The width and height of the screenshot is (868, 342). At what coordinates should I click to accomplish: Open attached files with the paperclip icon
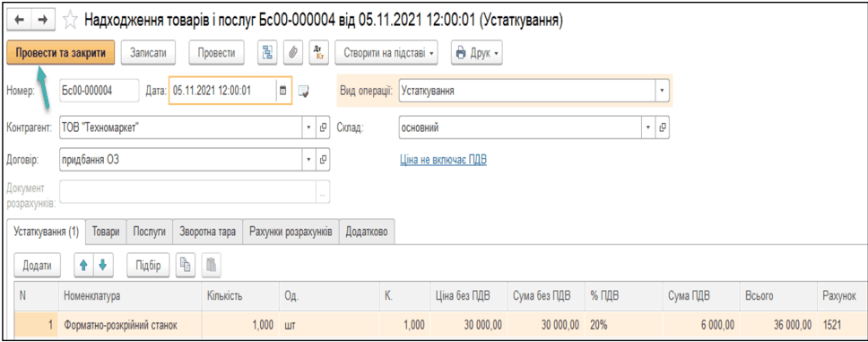click(293, 53)
